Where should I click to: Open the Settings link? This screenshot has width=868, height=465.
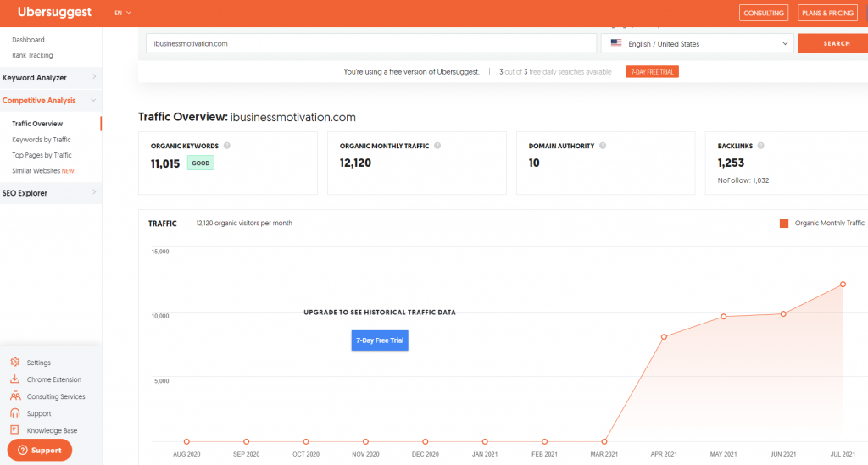click(x=39, y=363)
